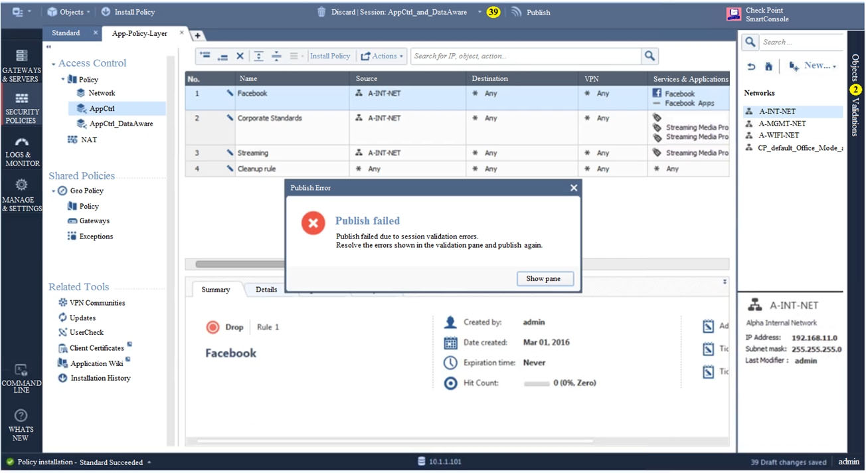Collapse the Policy tree node

click(x=64, y=80)
